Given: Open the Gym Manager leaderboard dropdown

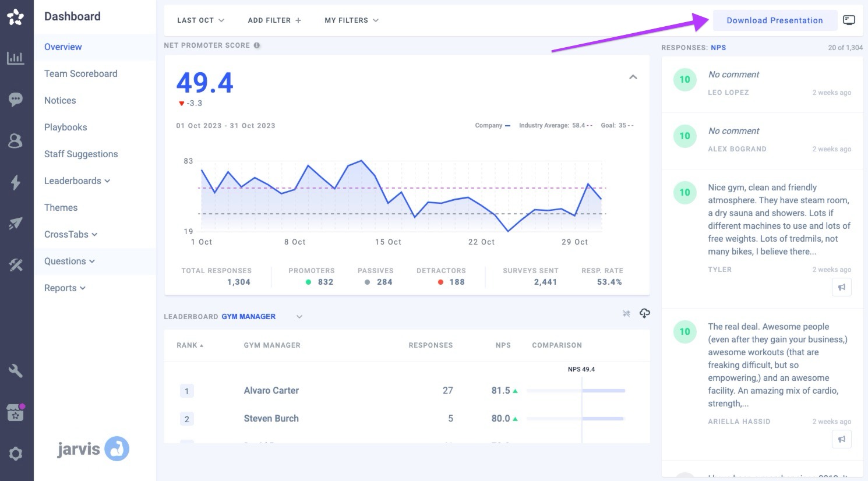Looking at the screenshot, I should tap(299, 317).
